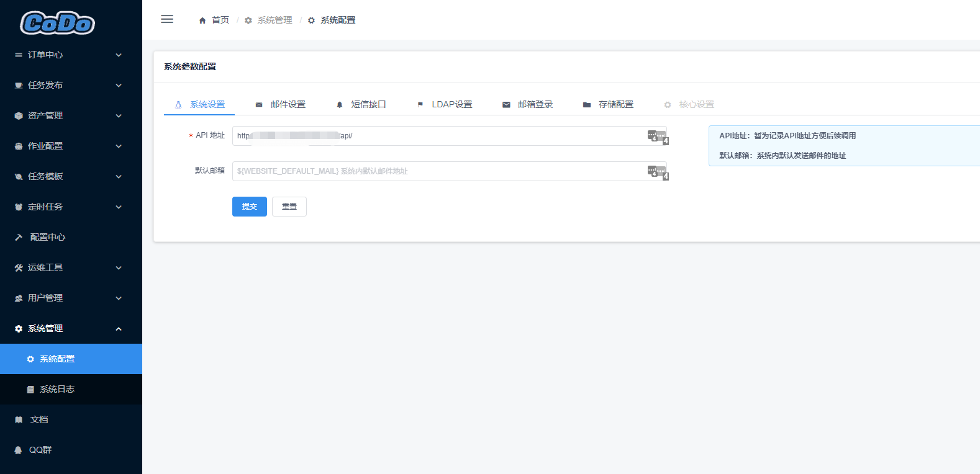Click the API地址 hint text in info box

coord(787,136)
